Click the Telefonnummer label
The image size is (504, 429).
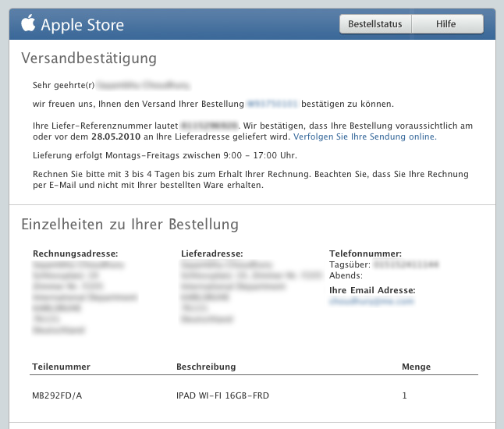click(365, 253)
